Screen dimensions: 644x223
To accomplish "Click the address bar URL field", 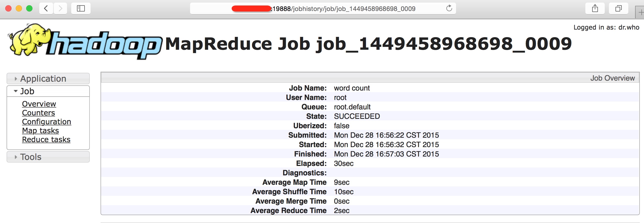I will coord(323,8).
